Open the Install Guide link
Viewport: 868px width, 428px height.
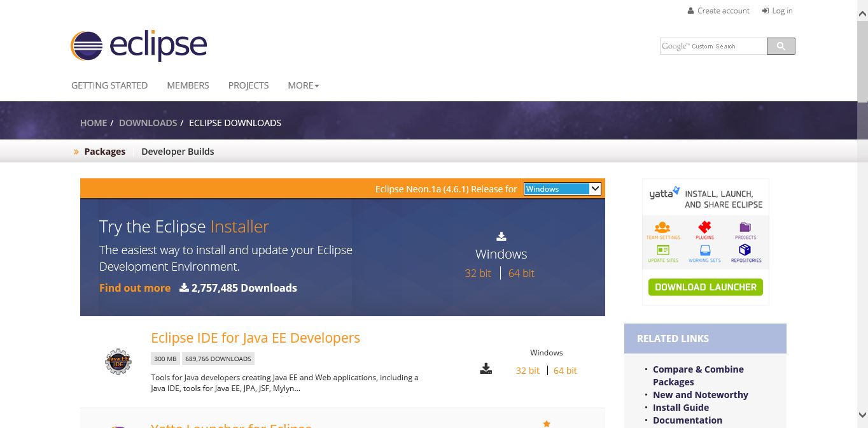tap(680, 407)
